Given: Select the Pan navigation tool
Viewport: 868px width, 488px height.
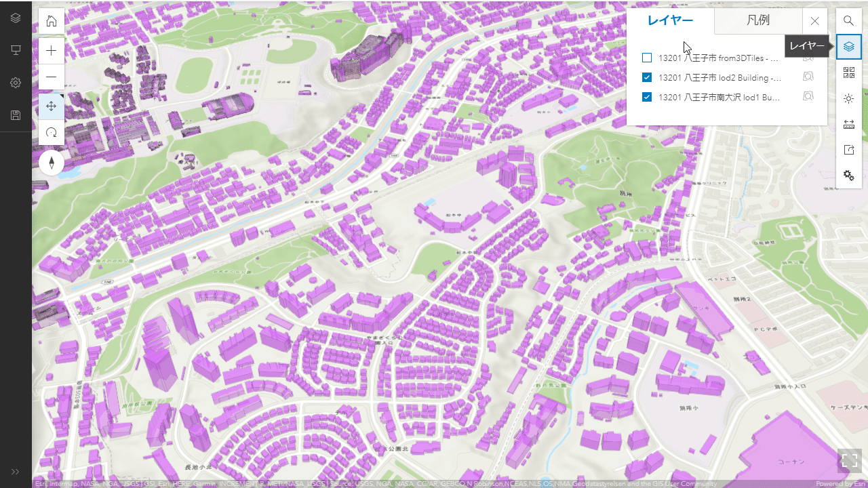Looking at the screenshot, I should coord(52,106).
